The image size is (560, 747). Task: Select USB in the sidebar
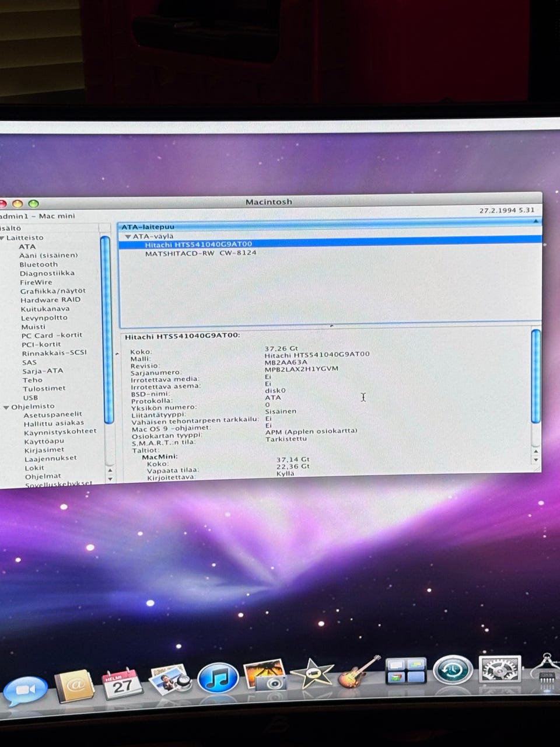coord(30,398)
